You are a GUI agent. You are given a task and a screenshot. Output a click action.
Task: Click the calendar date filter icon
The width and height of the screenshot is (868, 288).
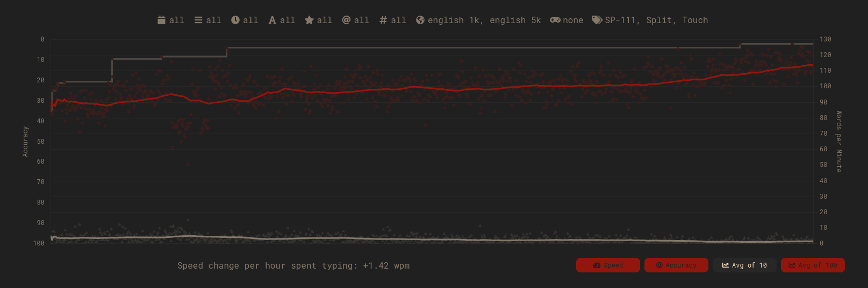click(x=161, y=20)
